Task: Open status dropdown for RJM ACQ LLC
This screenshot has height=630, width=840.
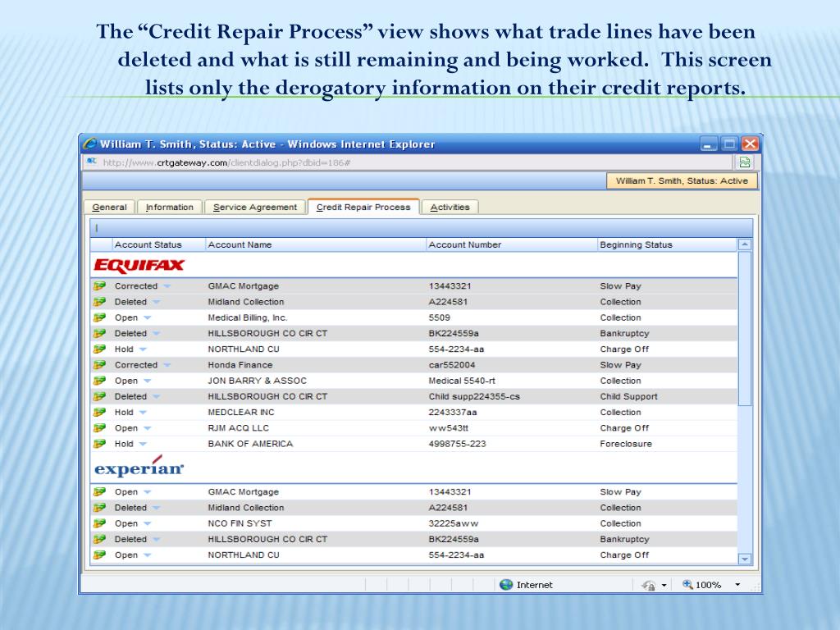Action: click(x=148, y=428)
